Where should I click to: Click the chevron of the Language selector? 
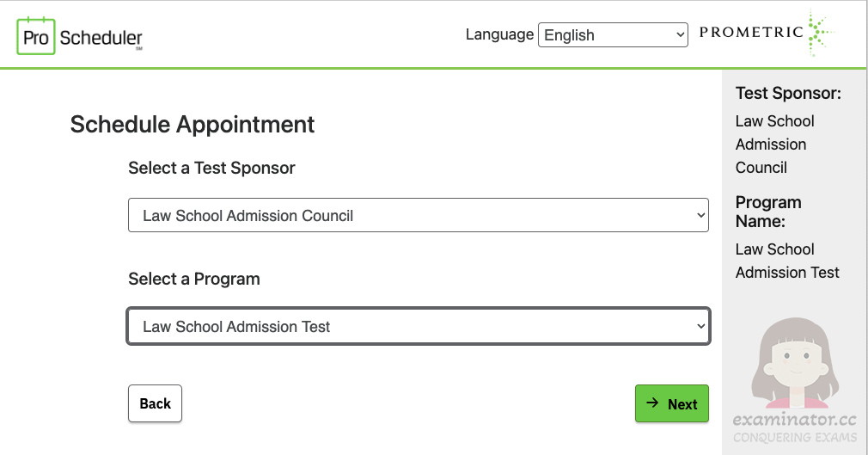tap(681, 35)
